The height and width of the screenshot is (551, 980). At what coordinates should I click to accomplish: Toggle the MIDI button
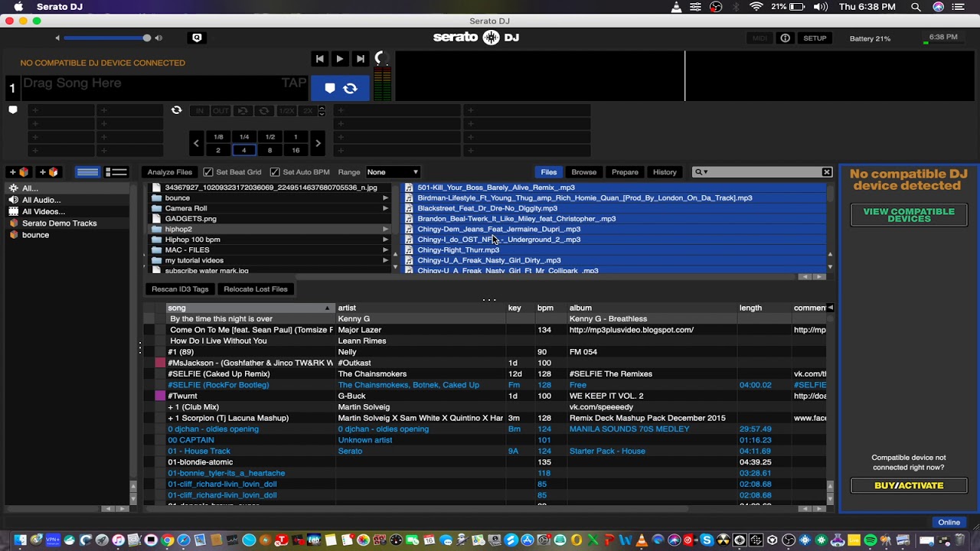tap(759, 38)
